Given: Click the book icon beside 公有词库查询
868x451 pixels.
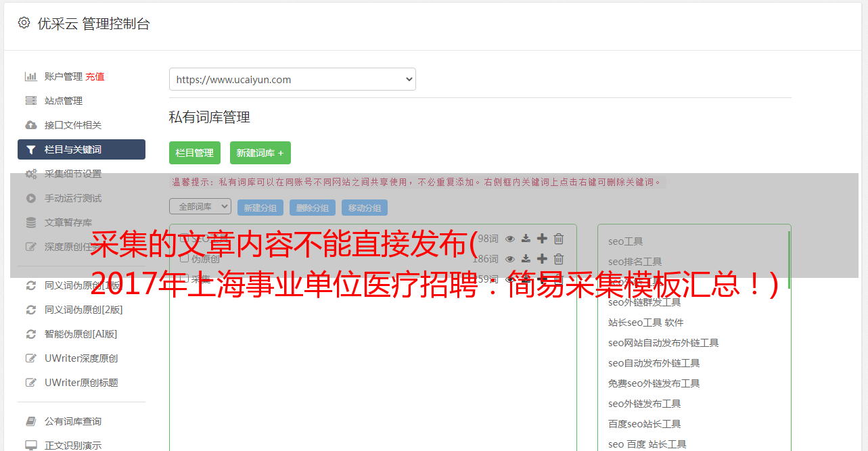Looking at the screenshot, I should coord(31,421).
